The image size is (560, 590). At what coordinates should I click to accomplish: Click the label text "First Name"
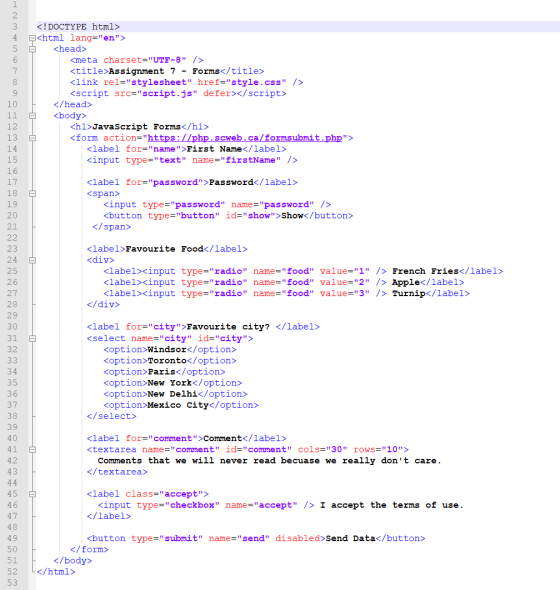tap(214, 149)
